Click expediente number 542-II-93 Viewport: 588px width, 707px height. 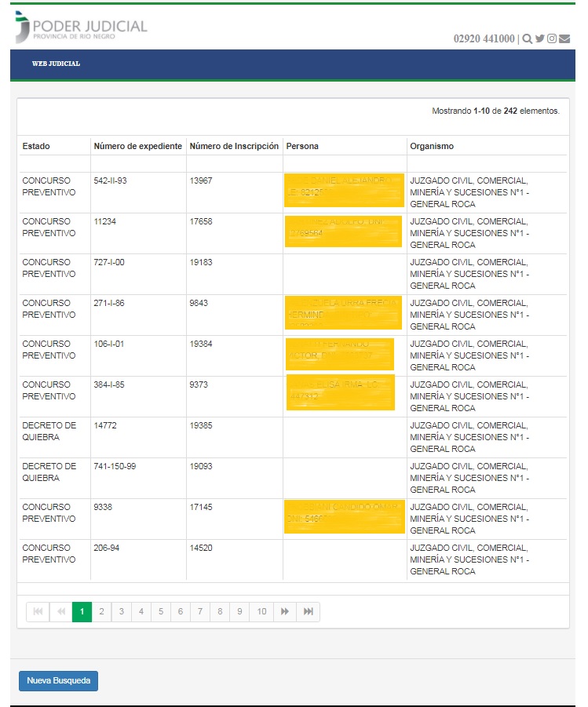coord(110,180)
